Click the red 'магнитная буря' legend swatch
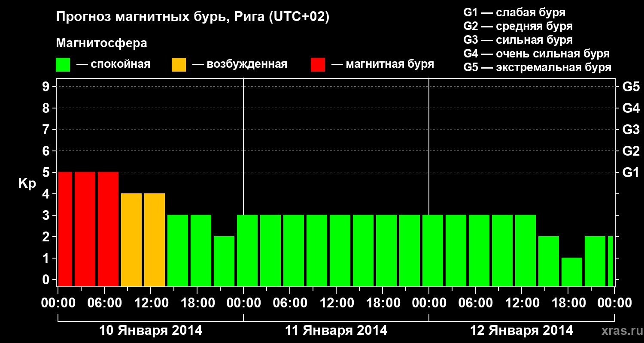The width and height of the screenshot is (644, 343). click(318, 65)
